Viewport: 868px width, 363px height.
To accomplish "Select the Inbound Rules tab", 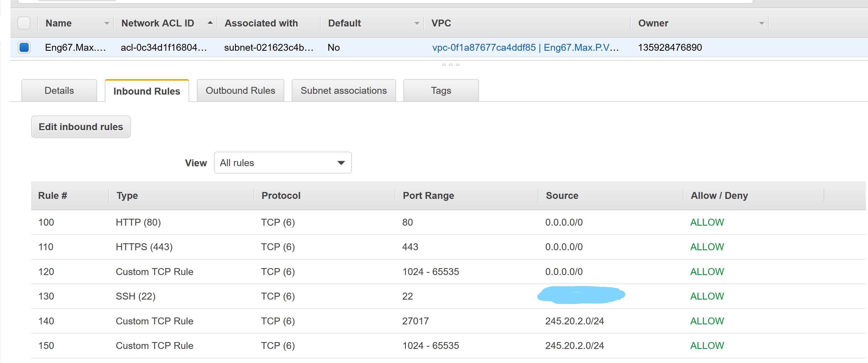I will [147, 91].
